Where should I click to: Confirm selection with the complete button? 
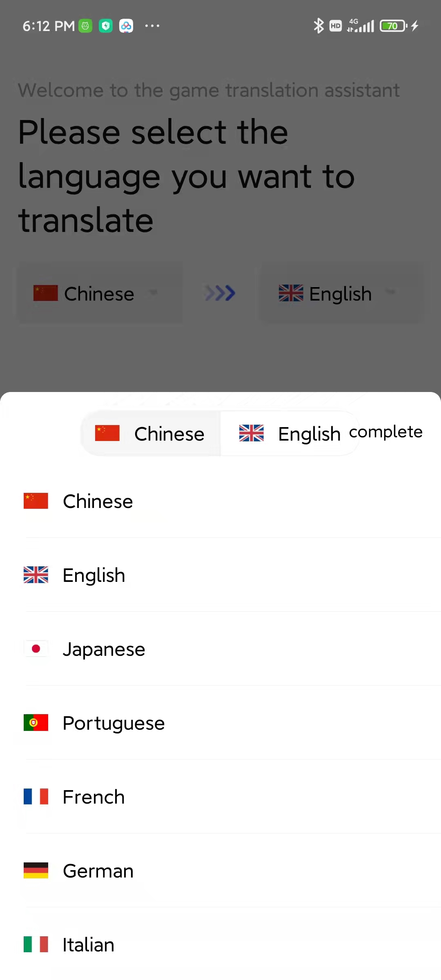tap(386, 432)
